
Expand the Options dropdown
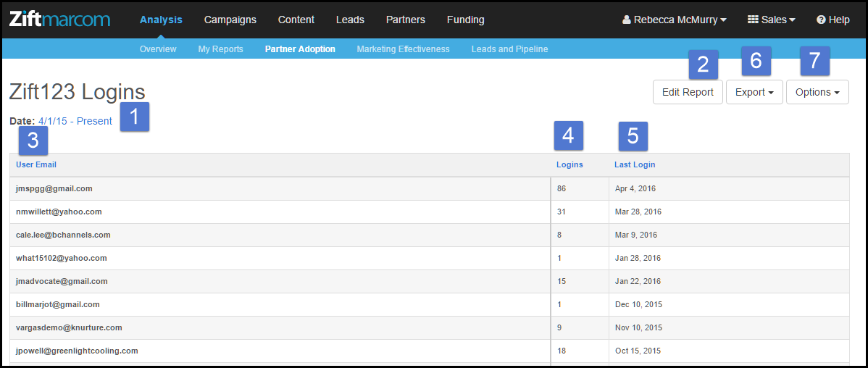(x=817, y=93)
